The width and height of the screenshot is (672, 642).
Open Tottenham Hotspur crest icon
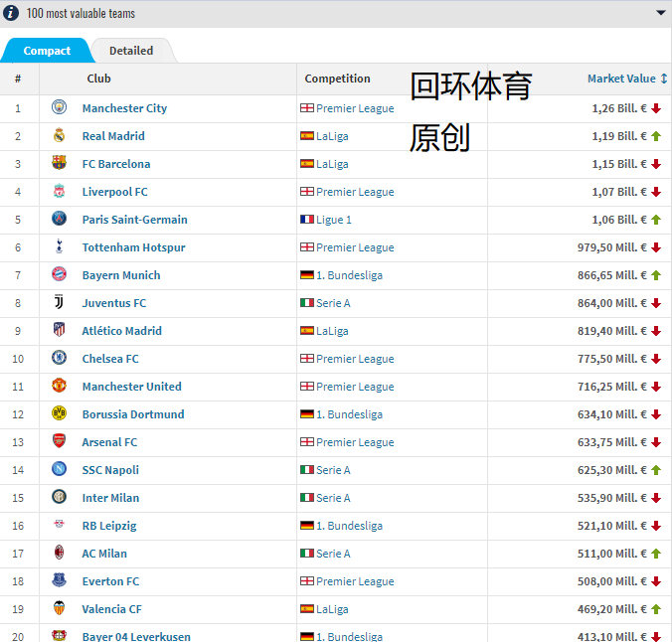(x=59, y=246)
